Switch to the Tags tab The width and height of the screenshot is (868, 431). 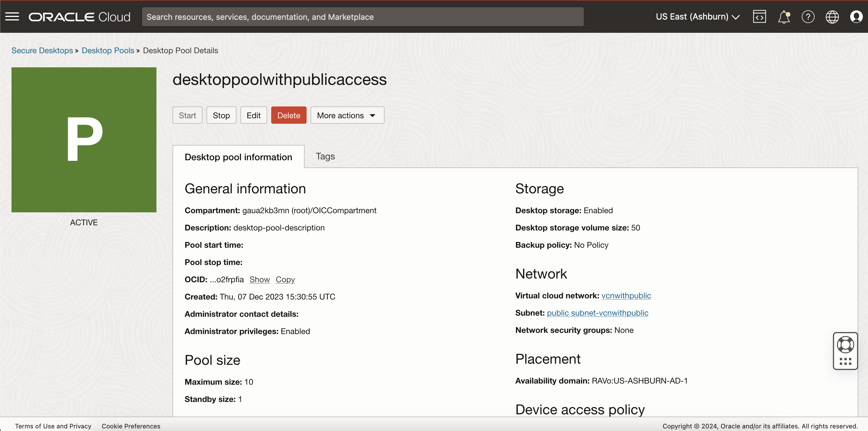pos(325,156)
